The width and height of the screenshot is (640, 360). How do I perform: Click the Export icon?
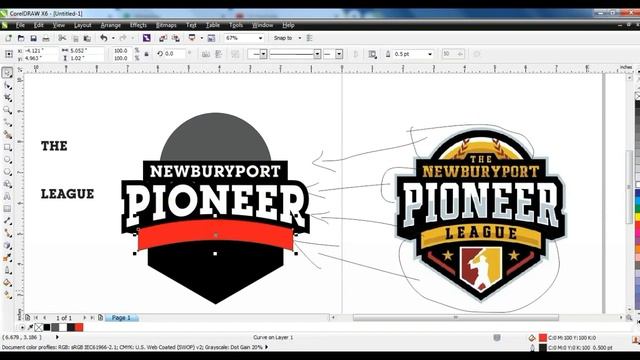(176, 38)
